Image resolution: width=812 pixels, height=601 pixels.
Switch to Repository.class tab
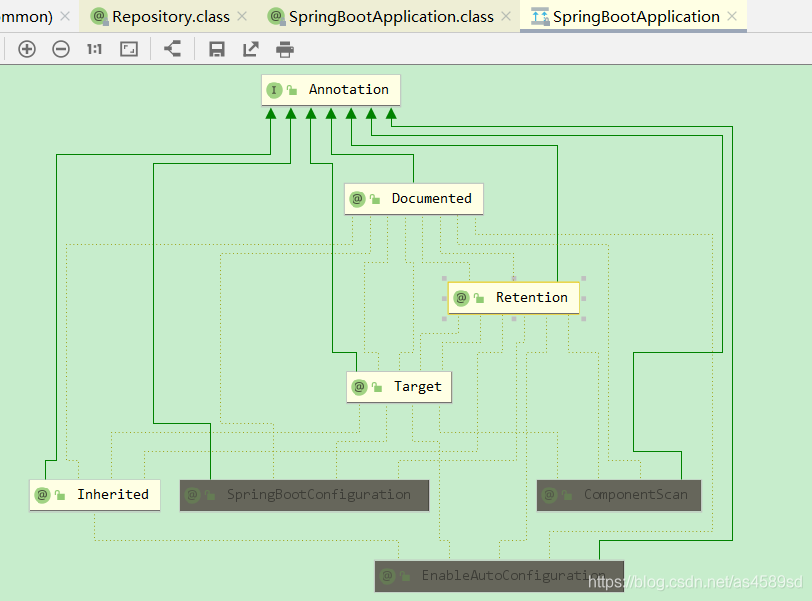pyautogui.click(x=170, y=17)
